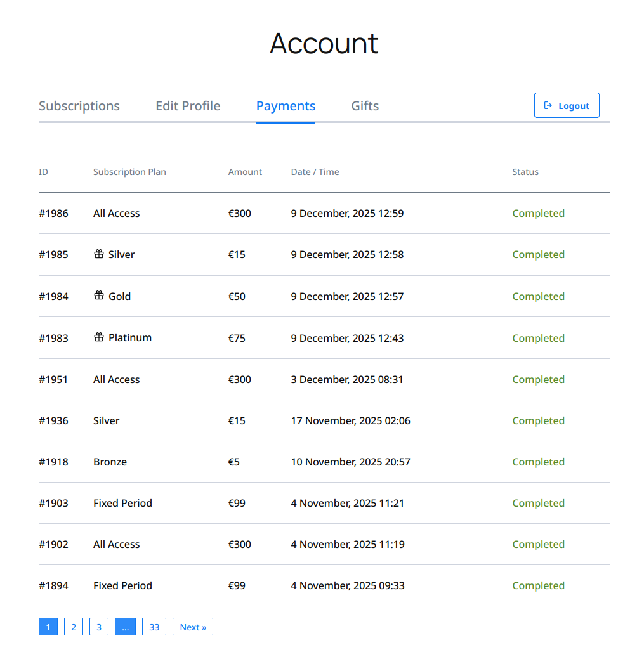Jump to pagination page 3
This screenshot has width=644, height=657.
pyautogui.click(x=99, y=627)
